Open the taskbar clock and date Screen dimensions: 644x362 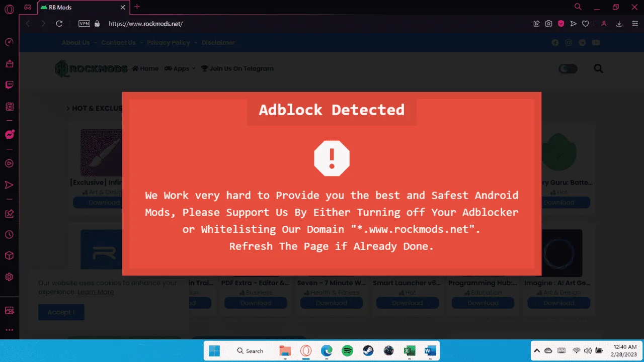623,351
